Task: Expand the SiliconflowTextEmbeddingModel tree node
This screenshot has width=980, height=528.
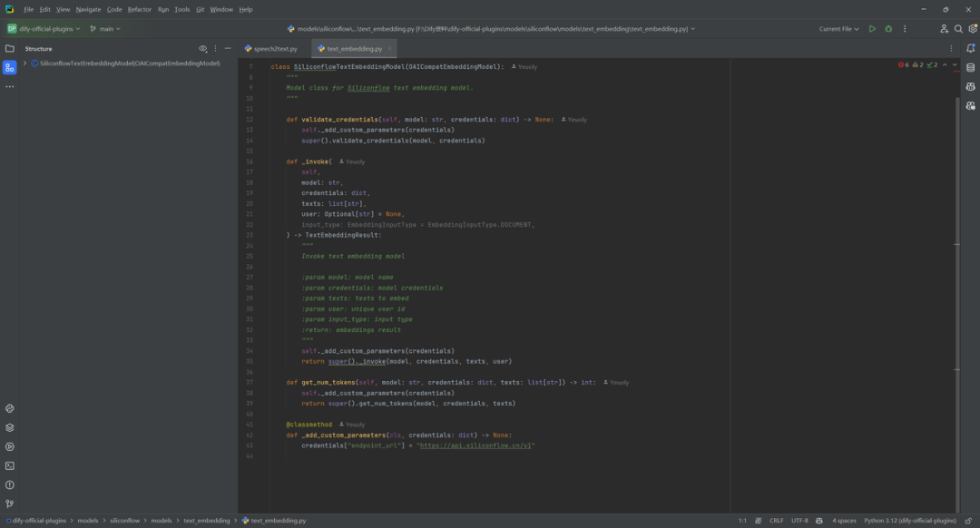Action: click(x=25, y=64)
